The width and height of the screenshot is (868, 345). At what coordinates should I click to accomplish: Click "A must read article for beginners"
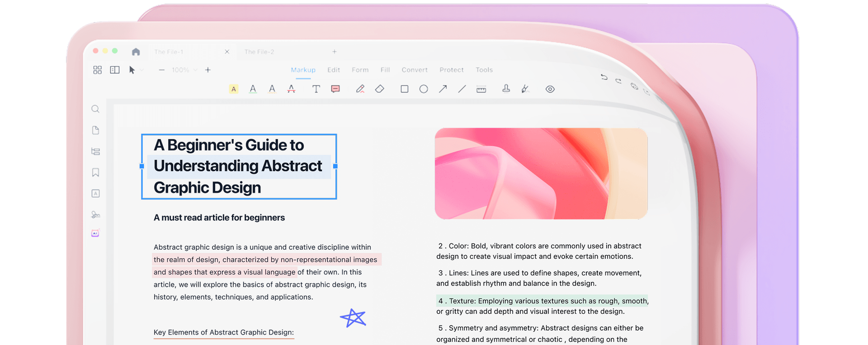pyautogui.click(x=219, y=218)
